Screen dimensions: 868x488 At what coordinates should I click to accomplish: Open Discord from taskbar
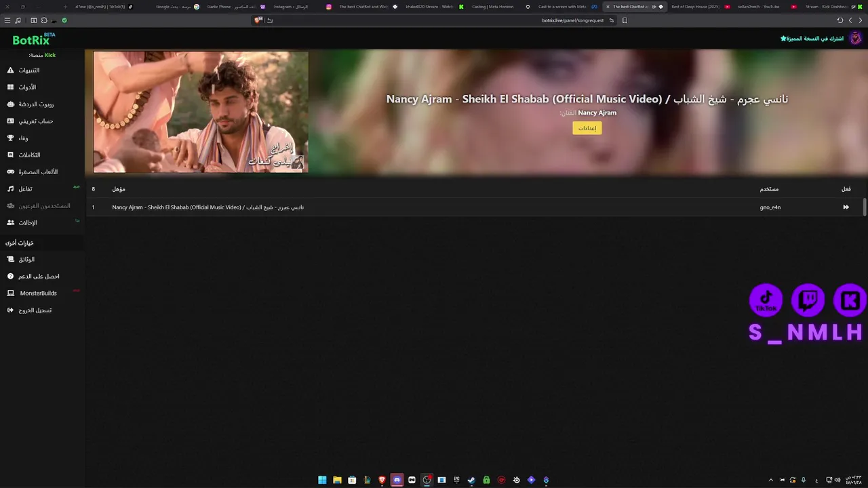(x=397, y=480)
